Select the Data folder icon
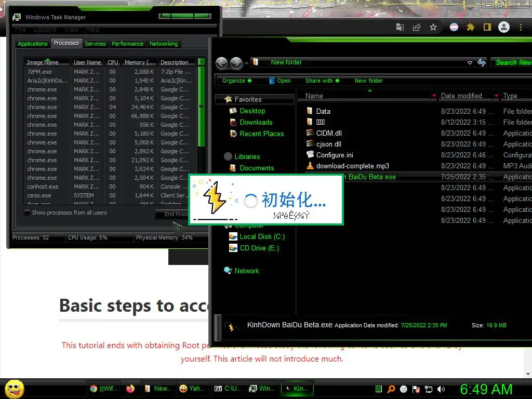Image resolution: width=532 pixels, height=399 pixels. pyautogui.click(x=310, y=111)
